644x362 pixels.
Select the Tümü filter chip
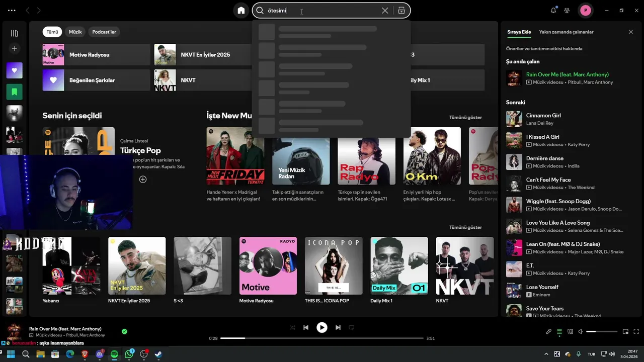pyautogui.click(x=52, y=32)
